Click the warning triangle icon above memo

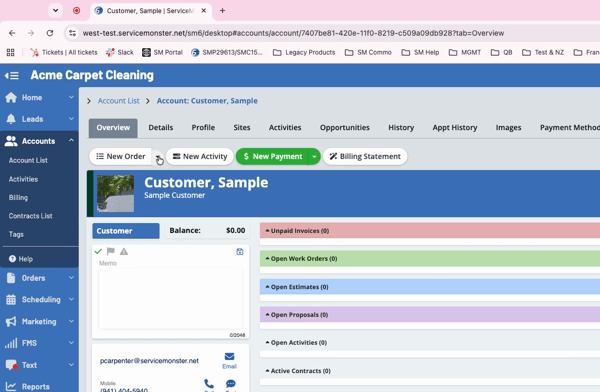(124, 252)
